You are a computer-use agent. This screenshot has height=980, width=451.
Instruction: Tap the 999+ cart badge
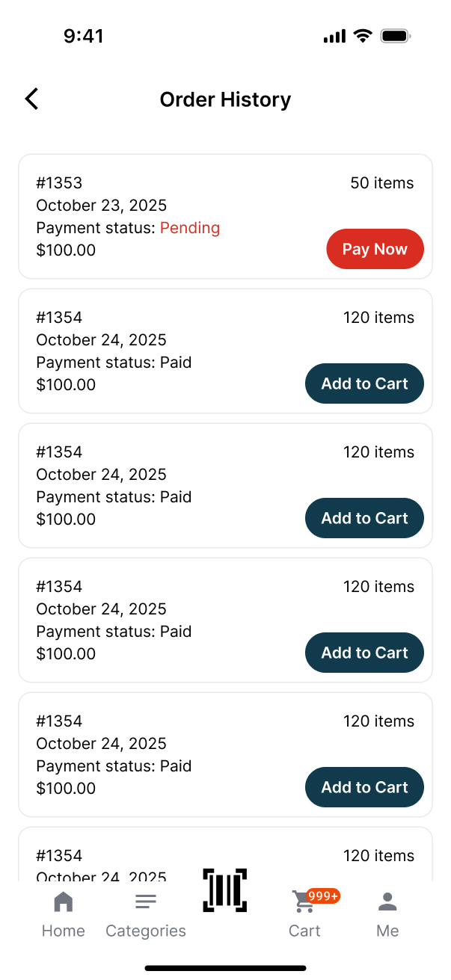tap(323, 896)
